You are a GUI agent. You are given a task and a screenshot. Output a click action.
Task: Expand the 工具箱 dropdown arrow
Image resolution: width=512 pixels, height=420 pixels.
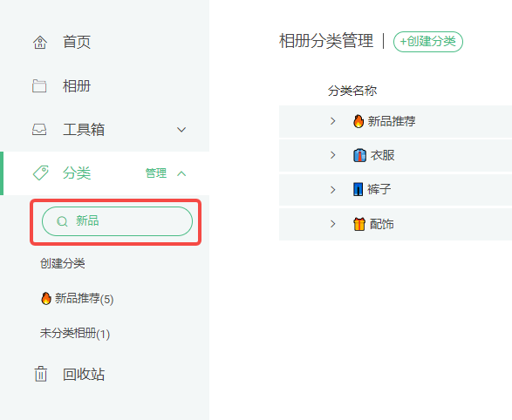(181, 130)
